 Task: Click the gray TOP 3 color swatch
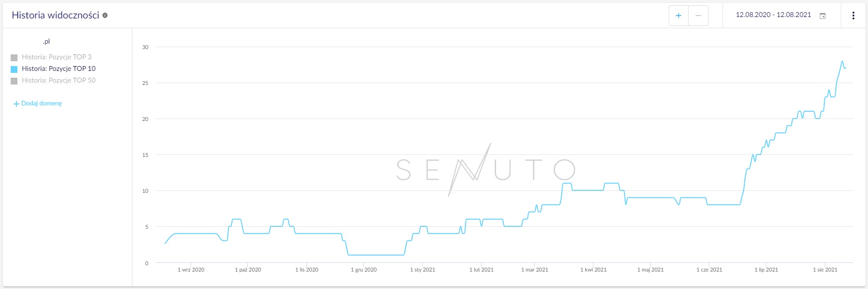point(14,57)
